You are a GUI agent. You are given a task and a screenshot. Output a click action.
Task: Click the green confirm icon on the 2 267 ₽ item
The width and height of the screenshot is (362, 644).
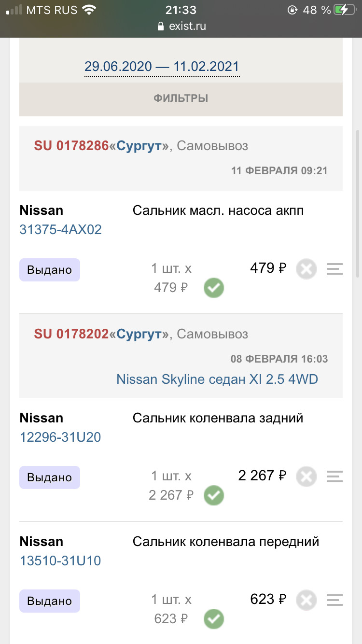(x=214, y=495)
